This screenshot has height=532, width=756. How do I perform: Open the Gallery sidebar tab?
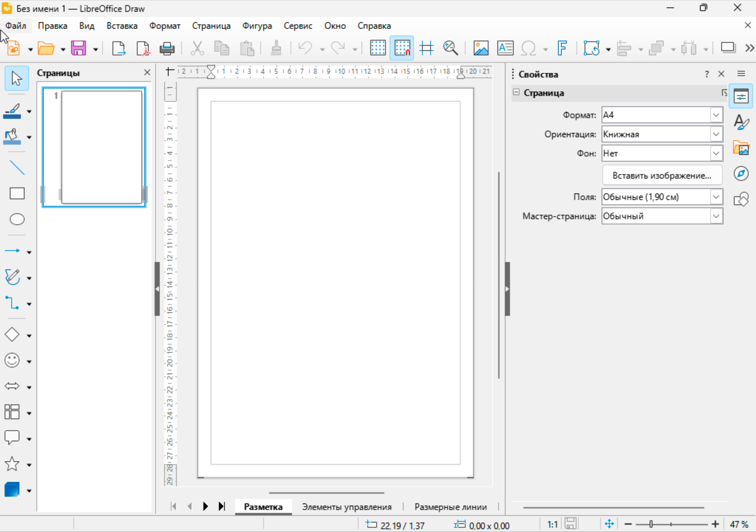pos(741,148)
